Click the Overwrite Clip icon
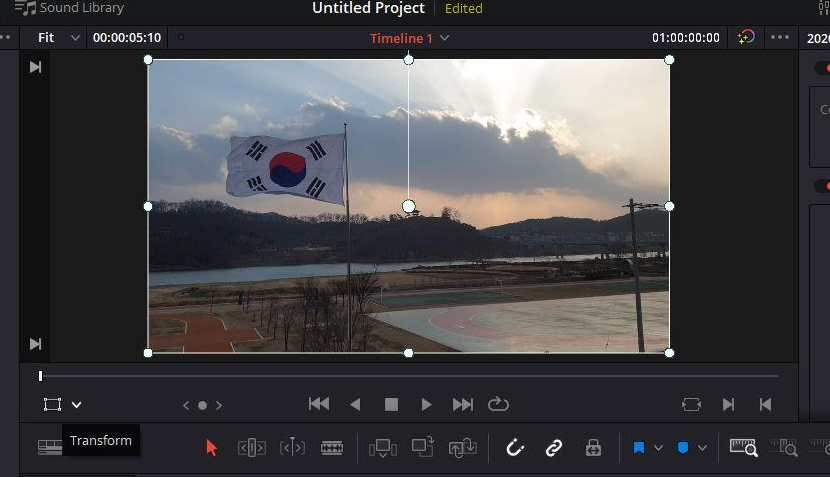This screenshot has height=477, width=830. (423, 447)
